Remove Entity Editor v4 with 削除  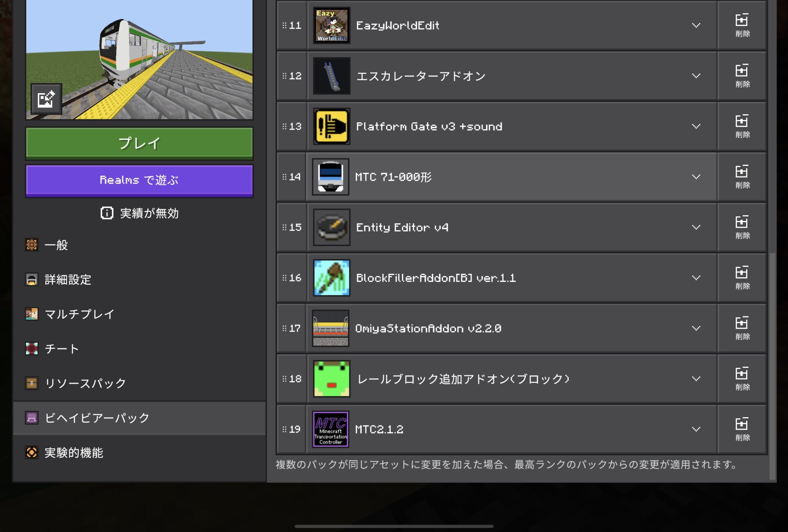point(742,227)
